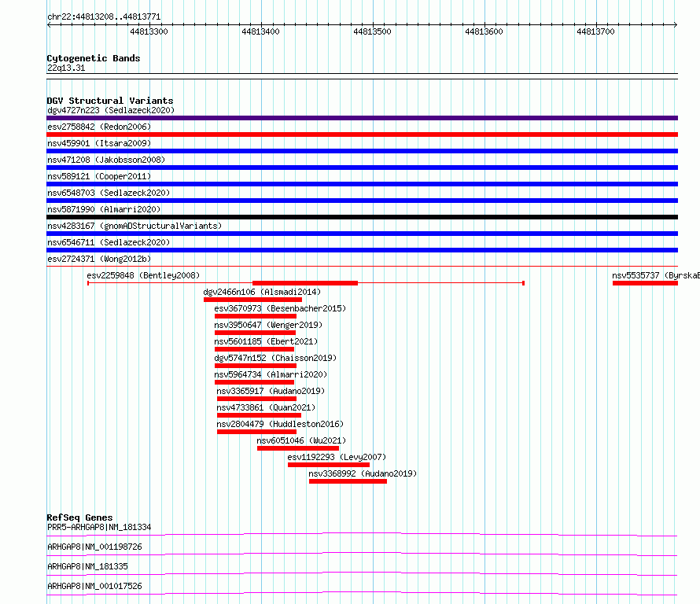Select ARHGAP8|NM_001198726 gene label
This screenshot has width=700, height=604.
click(x=94, y=547)
